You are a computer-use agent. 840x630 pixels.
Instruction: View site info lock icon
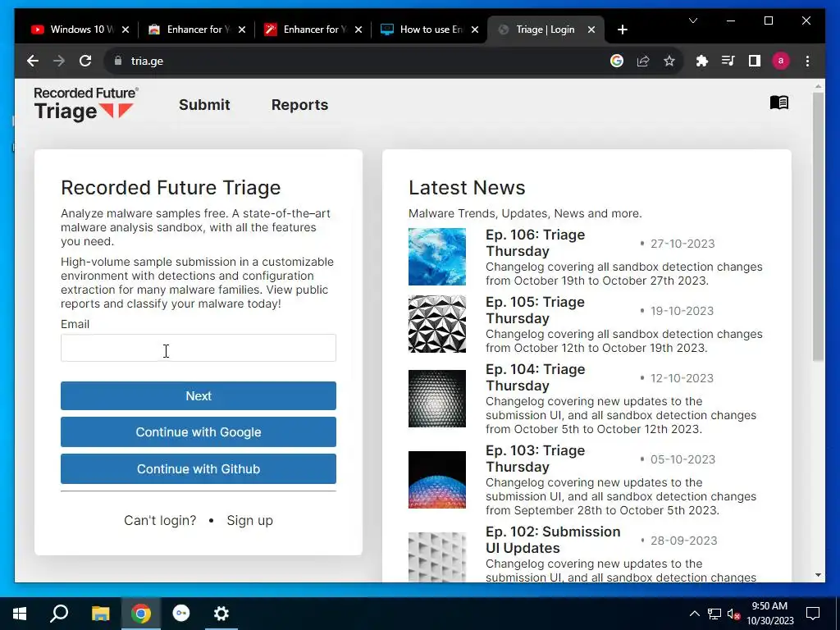tap(118, 61)
